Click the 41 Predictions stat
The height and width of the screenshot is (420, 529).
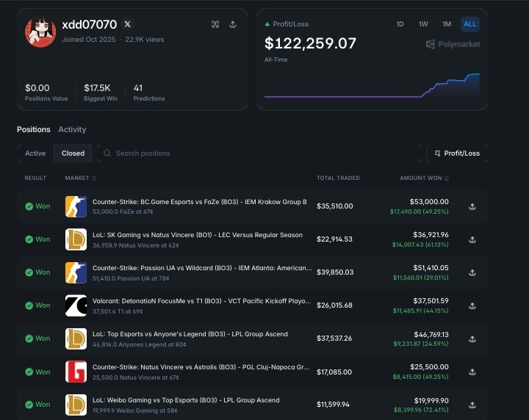point(149,92)
